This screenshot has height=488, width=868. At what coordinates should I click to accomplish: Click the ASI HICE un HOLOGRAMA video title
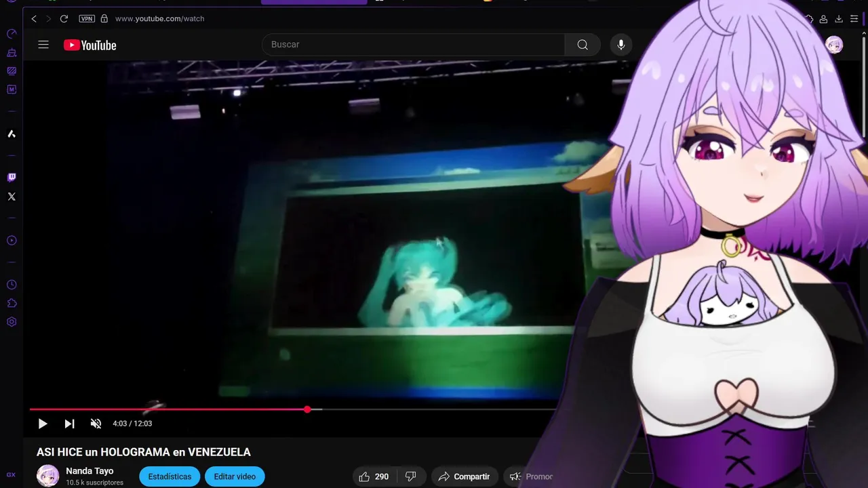(x=144, y=452)
